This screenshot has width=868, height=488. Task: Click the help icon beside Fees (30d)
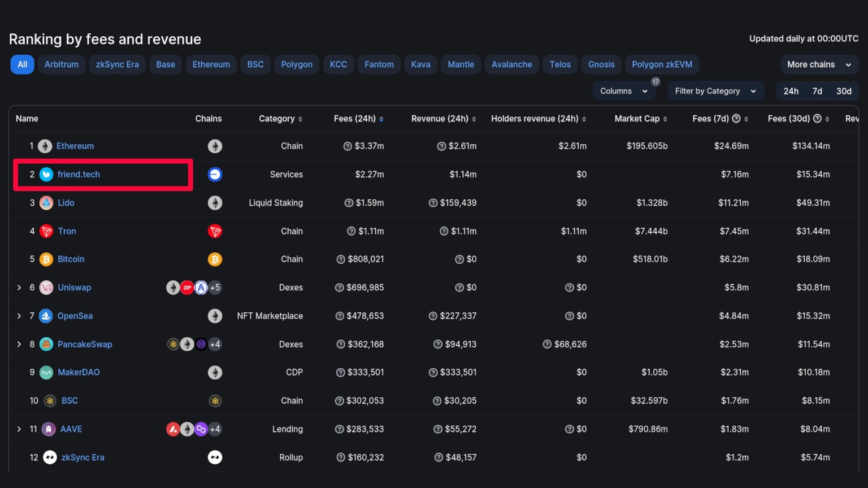(x=817, y=119)
